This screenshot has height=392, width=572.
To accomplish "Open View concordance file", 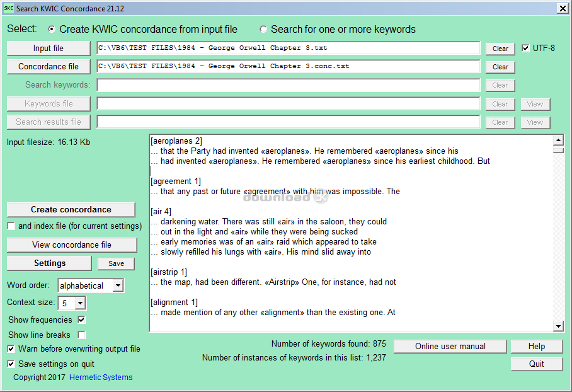I will point(72,245).
